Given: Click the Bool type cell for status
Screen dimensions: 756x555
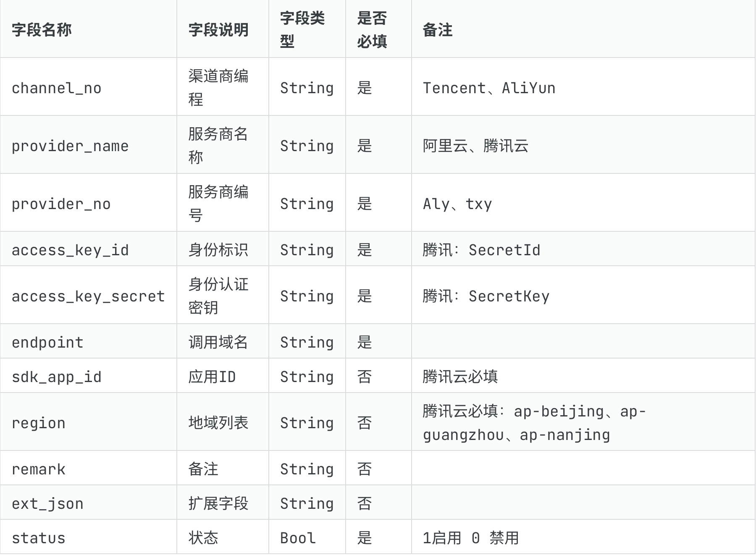Looking at the screenshot, I should coord(307,537).
